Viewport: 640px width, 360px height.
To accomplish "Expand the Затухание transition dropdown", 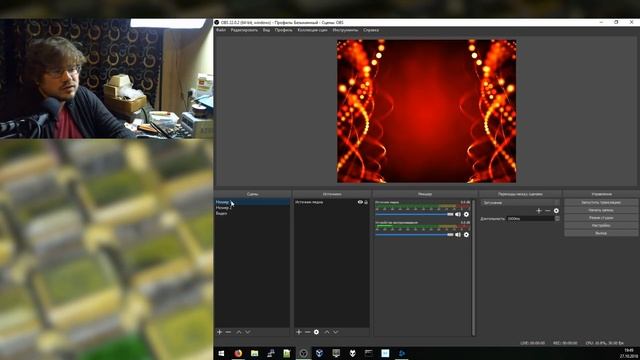I will [520, 202].
